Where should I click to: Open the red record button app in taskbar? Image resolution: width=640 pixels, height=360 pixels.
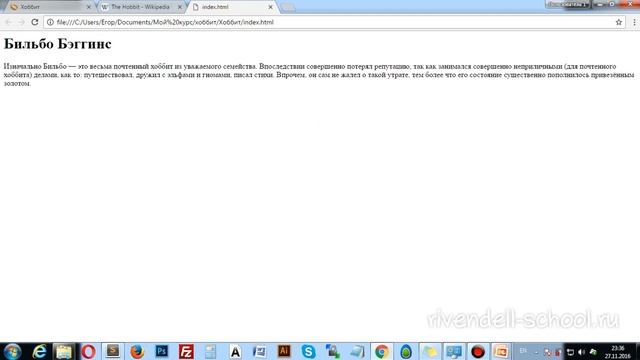click(x=478, y=351)
